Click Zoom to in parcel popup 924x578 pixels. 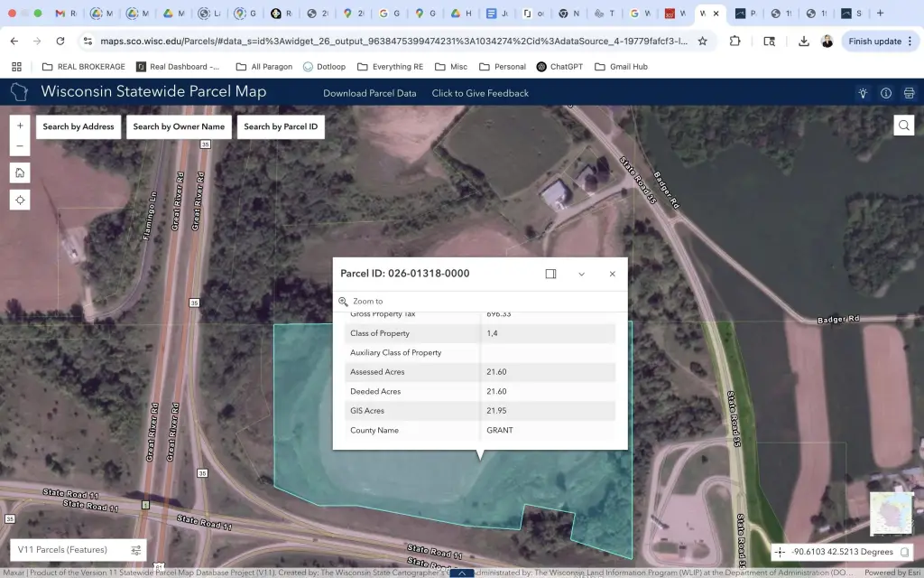(x=367, y=302)
